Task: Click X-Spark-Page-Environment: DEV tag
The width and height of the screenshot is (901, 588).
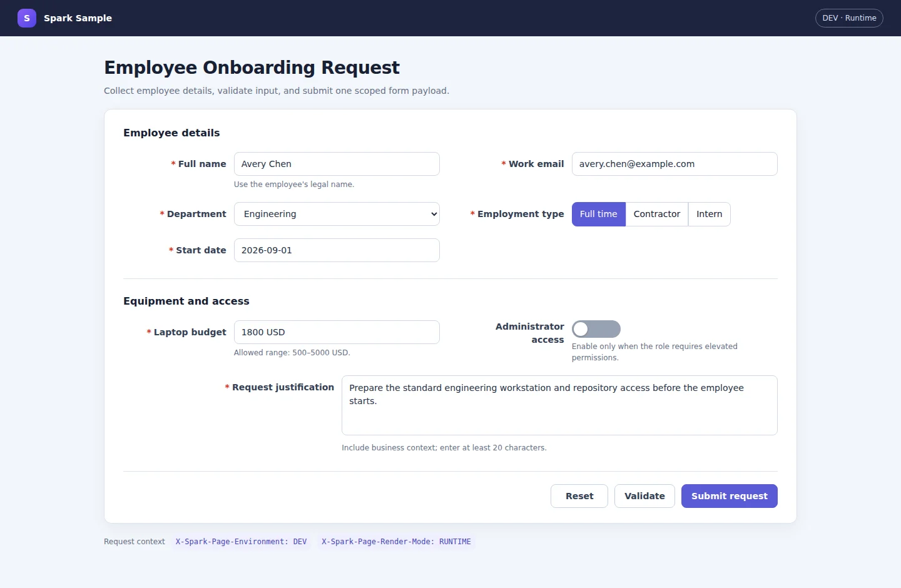Action: [242, 542]
